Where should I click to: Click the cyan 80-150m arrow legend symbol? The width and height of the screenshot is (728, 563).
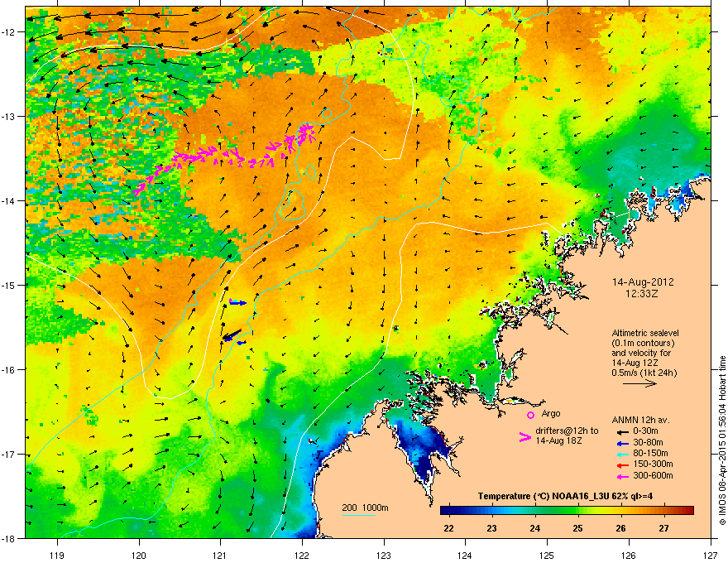coord(622,455)
